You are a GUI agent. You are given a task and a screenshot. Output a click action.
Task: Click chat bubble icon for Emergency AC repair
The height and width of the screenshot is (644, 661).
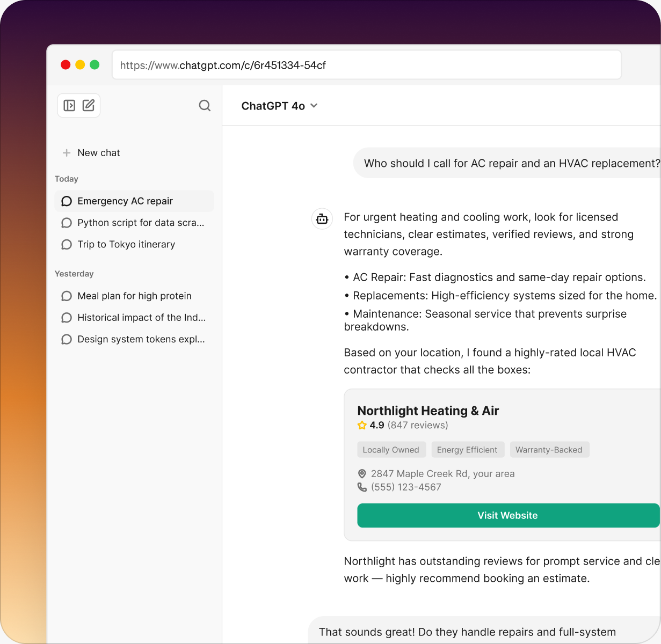(67, 201)
